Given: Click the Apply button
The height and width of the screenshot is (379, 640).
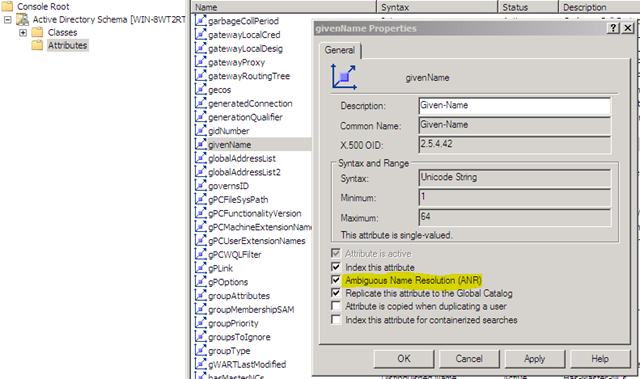Looking at the screenshot, I should pyautogui.click(x=534, y=359).
